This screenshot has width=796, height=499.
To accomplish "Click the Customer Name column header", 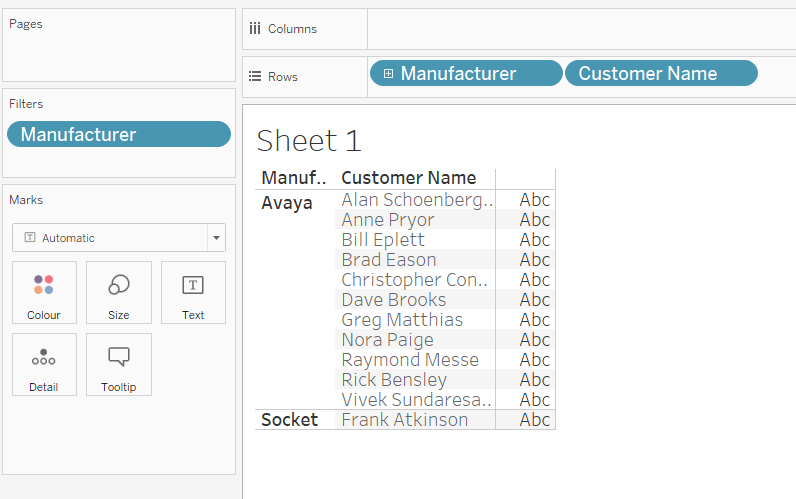I will 409,178.
